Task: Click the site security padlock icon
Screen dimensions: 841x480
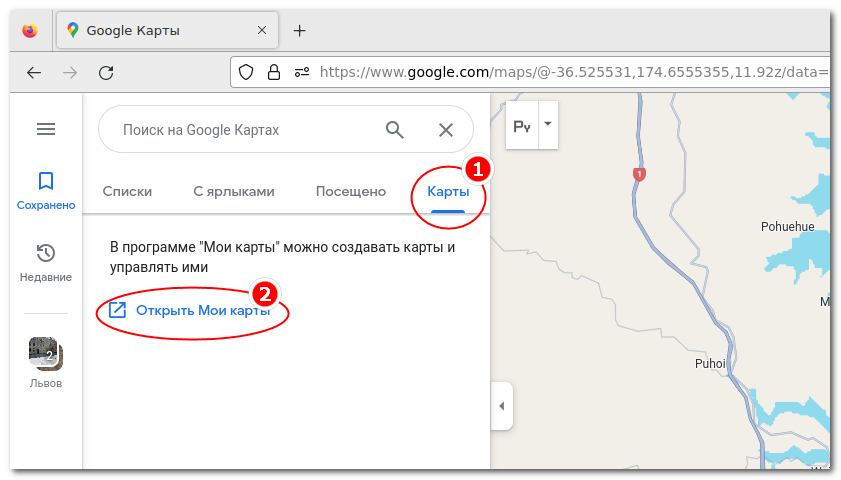Action: [x=274, y=72]
